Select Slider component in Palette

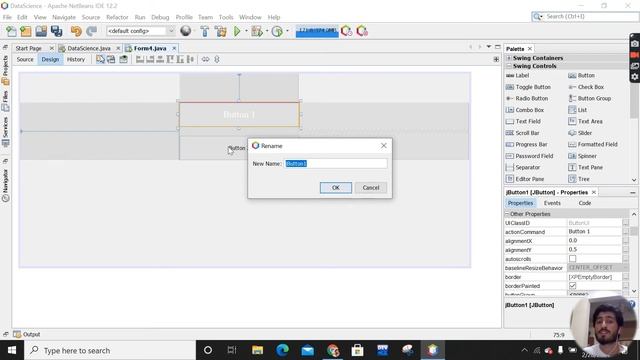(x=580, y=133)
